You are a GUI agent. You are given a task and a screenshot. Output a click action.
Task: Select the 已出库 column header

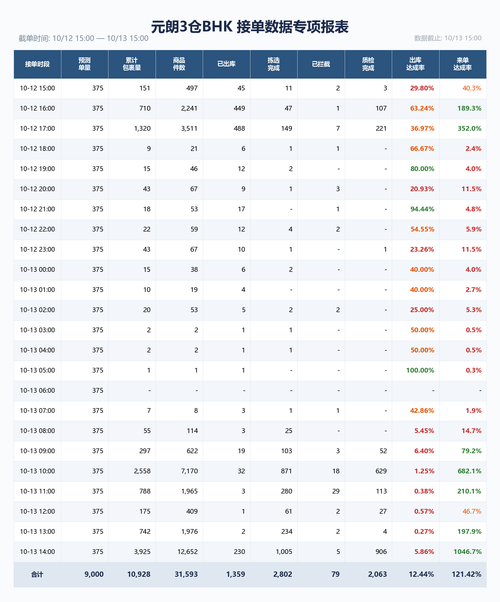coord(226,64)
